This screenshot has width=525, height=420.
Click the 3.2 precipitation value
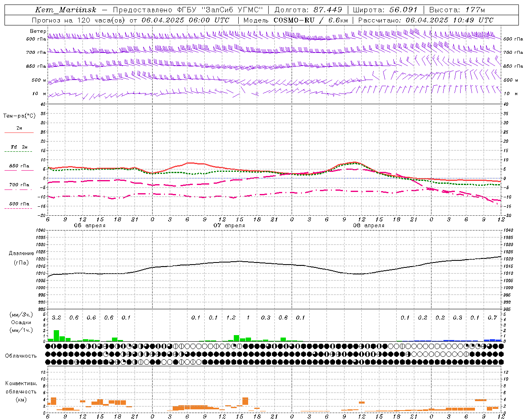56,318
